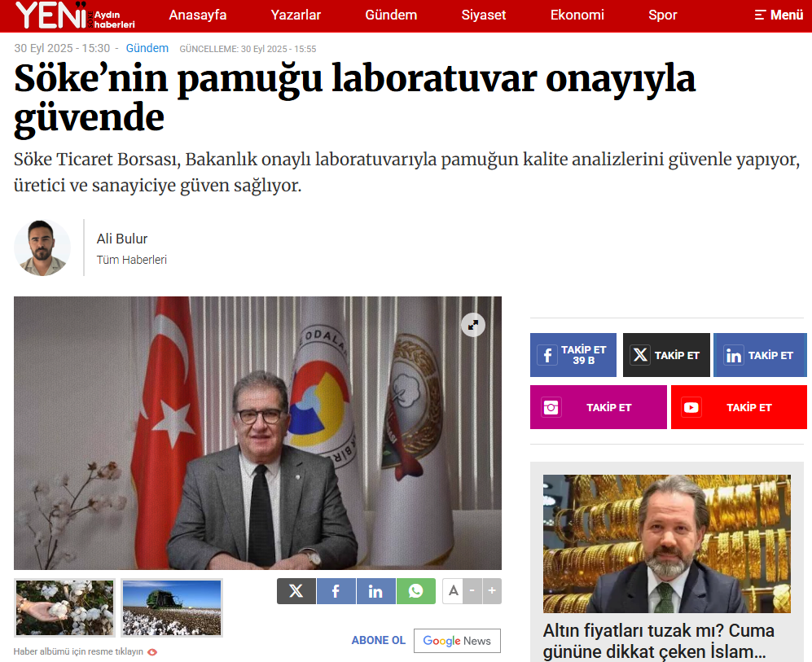The height and width of the screenshot is (662, 812).
Task: Click the Gündem category link by date
Action: tap(147, 48)
